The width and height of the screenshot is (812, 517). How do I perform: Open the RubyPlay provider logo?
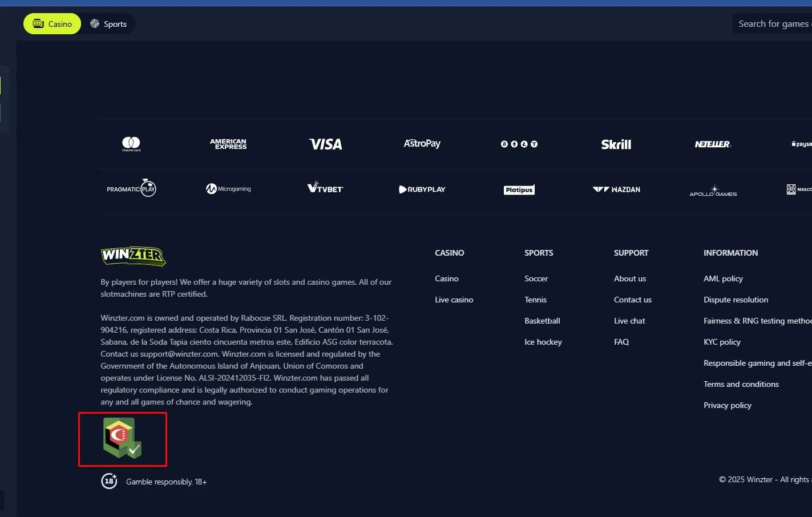click(422, 189)
